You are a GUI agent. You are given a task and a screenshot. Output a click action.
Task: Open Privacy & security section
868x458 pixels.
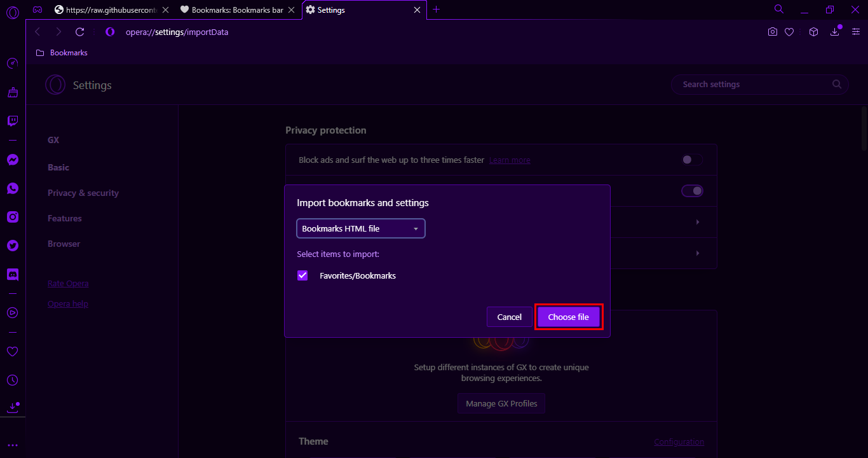83,193
